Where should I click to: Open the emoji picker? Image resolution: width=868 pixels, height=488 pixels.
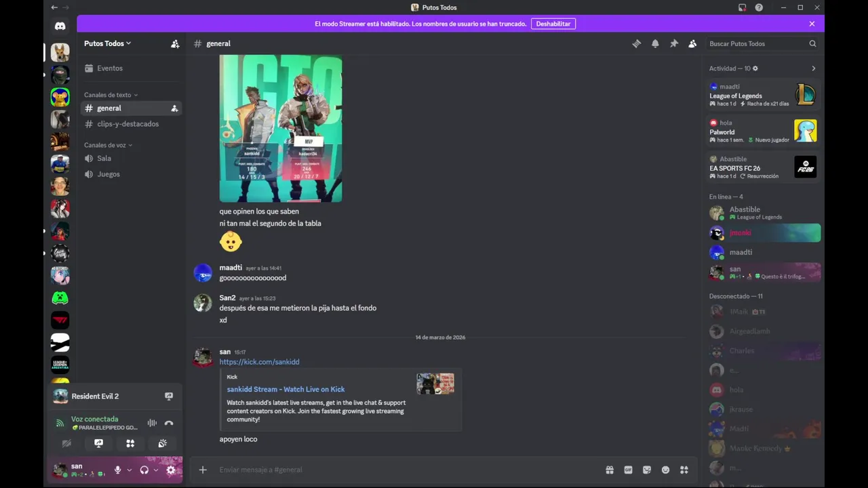(665, 470)
